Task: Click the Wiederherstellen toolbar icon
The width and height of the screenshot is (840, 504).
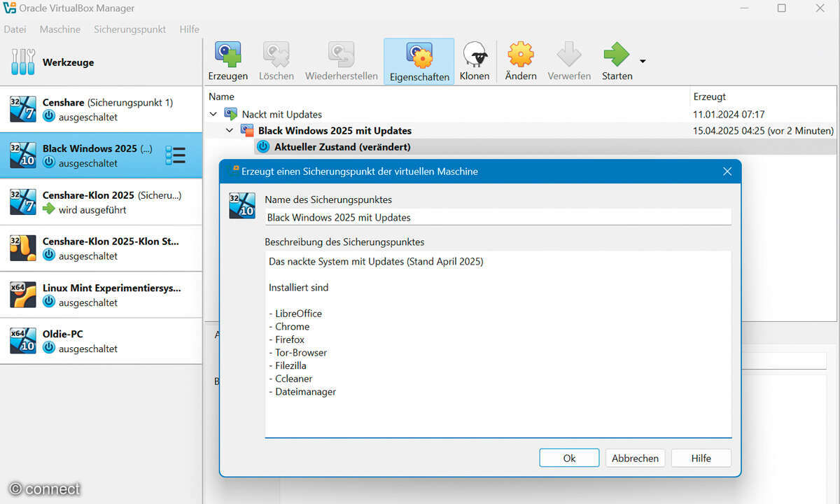Action: 341,55
